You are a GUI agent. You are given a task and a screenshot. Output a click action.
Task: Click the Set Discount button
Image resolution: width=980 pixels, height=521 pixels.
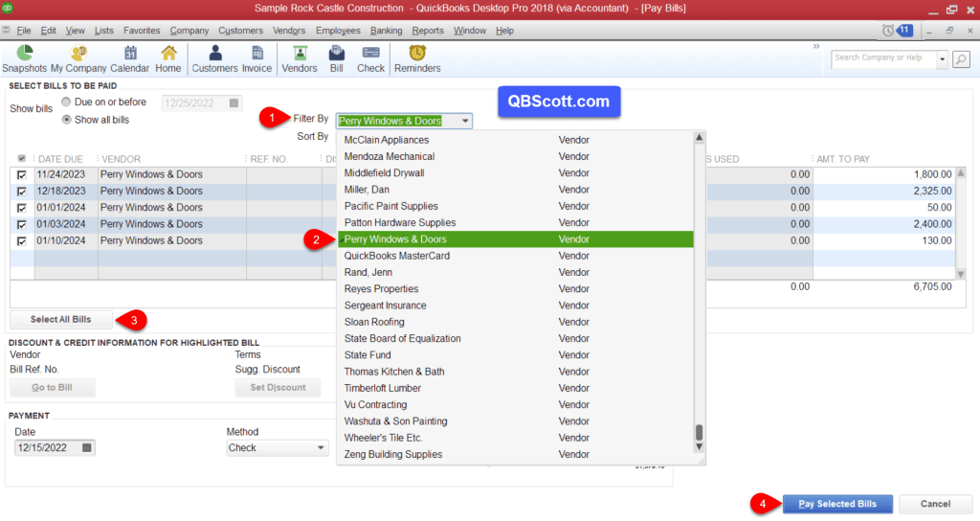(x=278, y=388)
